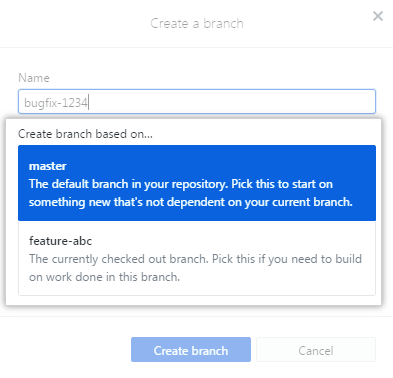
Task: Click the 'Create branch based on...' heading
Action: [85, 134]
